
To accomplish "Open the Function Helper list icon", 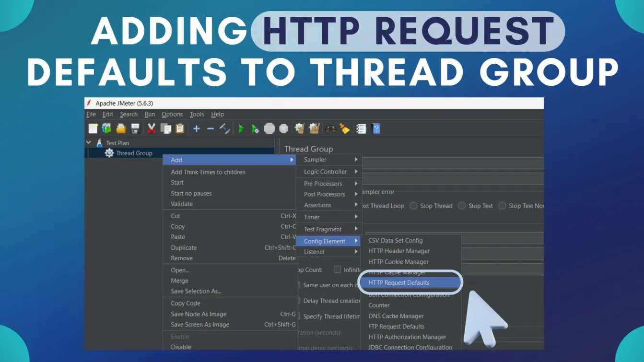I will [361, 128].
